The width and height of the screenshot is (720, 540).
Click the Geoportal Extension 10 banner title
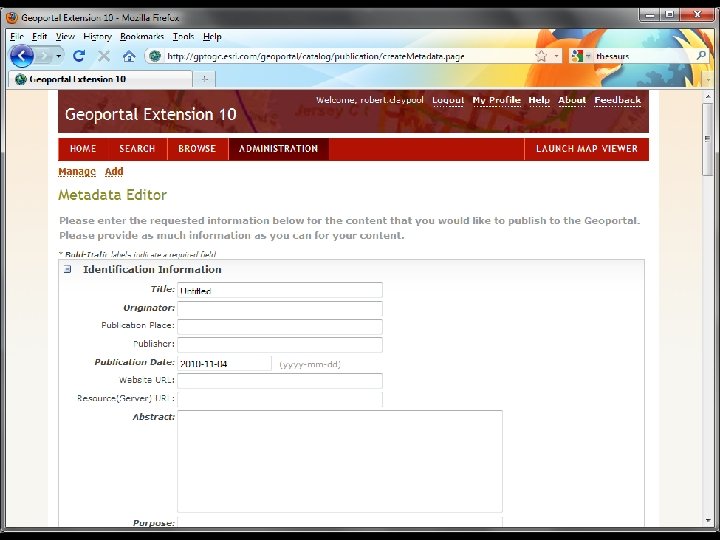pyautogui.click(x=151, y=114)
